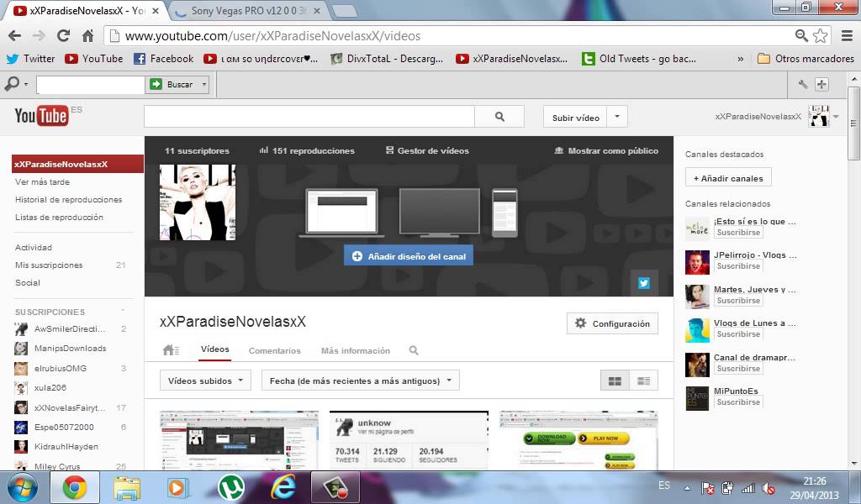
Task: Open Mis suscripciones in sidebar
Action: click(49, 265)
